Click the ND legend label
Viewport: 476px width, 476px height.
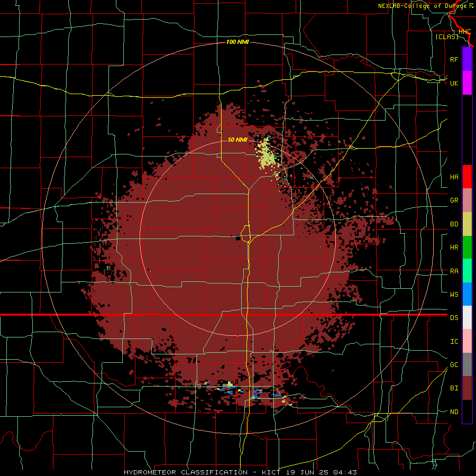[454, 412]
